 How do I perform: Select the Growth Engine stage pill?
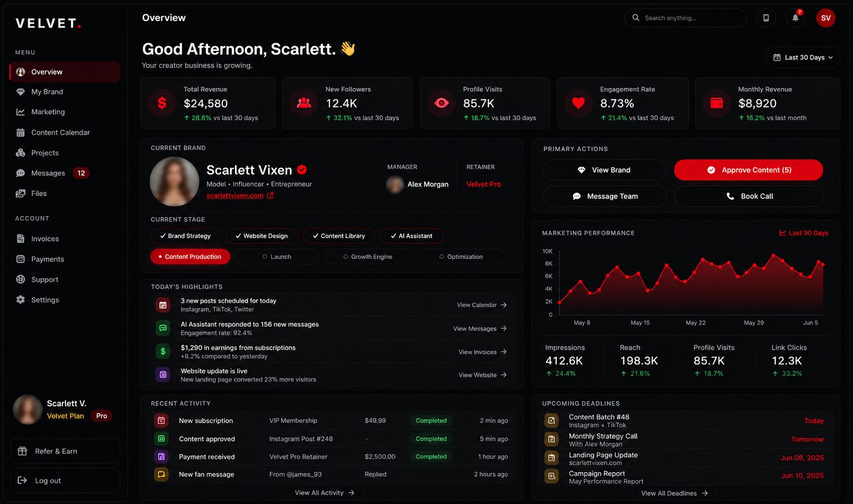tap(368, 257)
